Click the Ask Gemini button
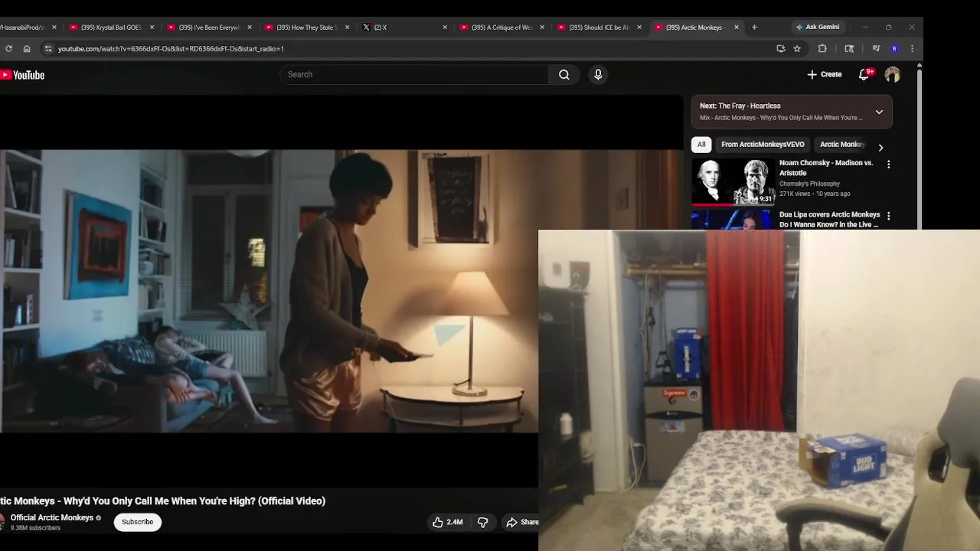Image resolution: width=980 pixels, height=551 pixels. (818, 27)
